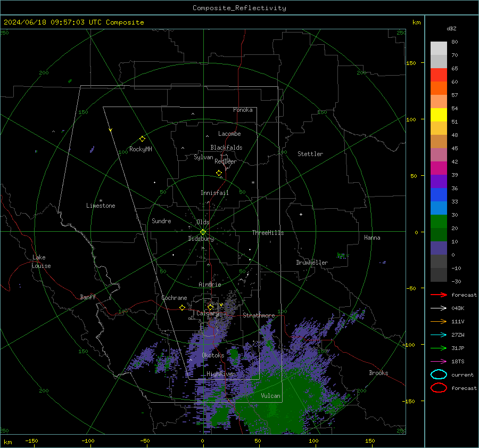Viewport: 479px width, 448px height.
Task: Click the Banff town label
Action: coord(88,297)
